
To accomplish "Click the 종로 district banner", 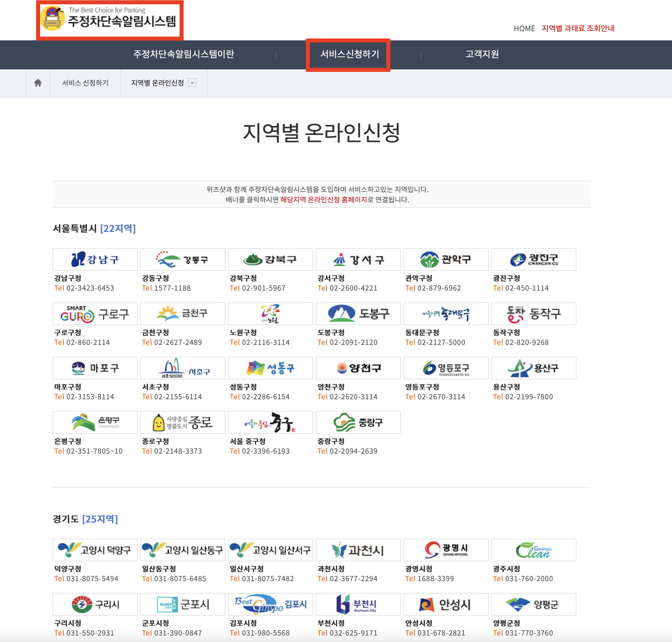I will (x=183, y=423).
